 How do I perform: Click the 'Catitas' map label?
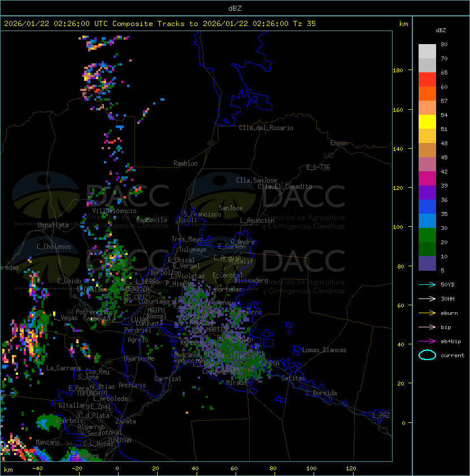point(293,378)
